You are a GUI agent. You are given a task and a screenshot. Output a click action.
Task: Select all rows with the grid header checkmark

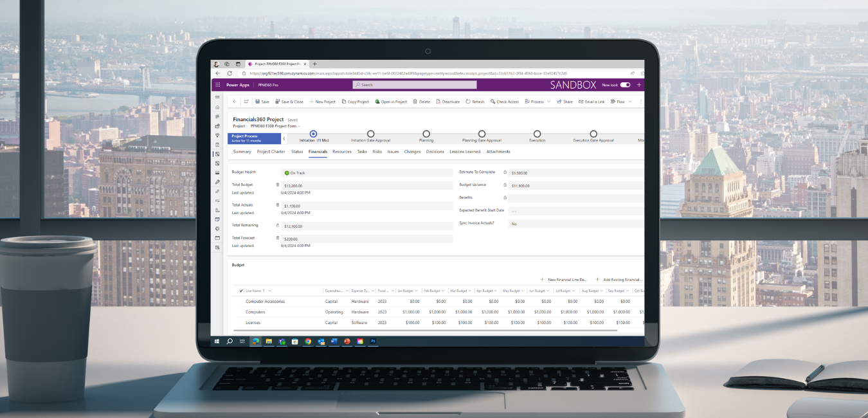coord(241,291)
